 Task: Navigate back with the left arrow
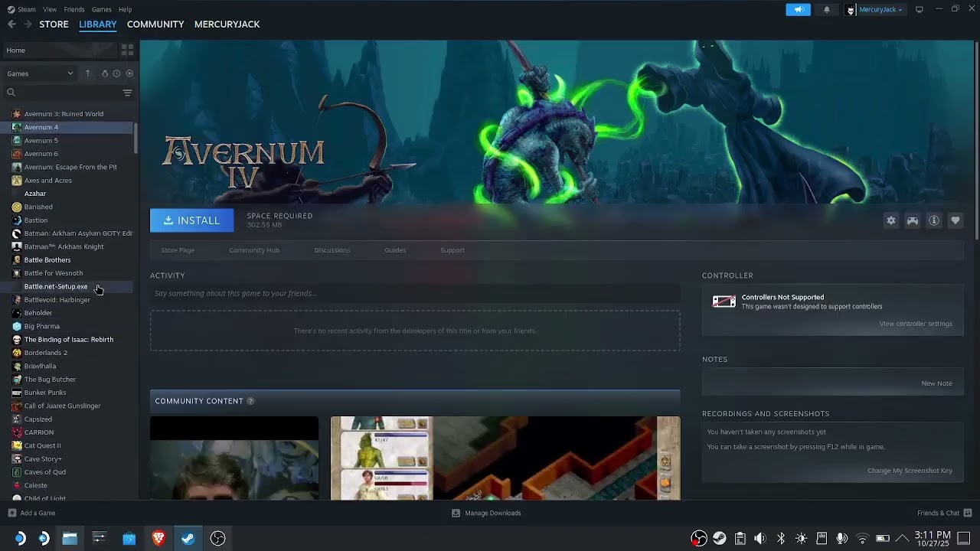tap(11, 24)
